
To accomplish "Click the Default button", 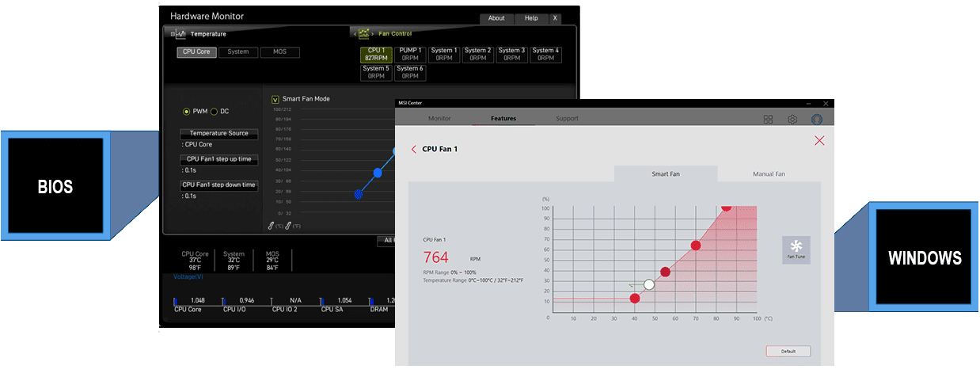I will point(788,351).
